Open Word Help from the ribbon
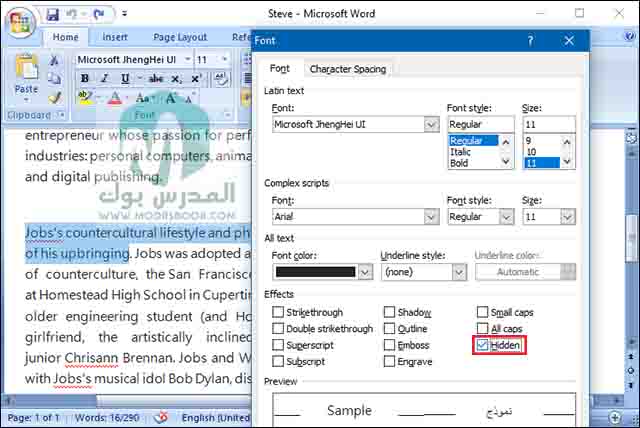Viewport: 640px width, 428px height. click(630, 36)
